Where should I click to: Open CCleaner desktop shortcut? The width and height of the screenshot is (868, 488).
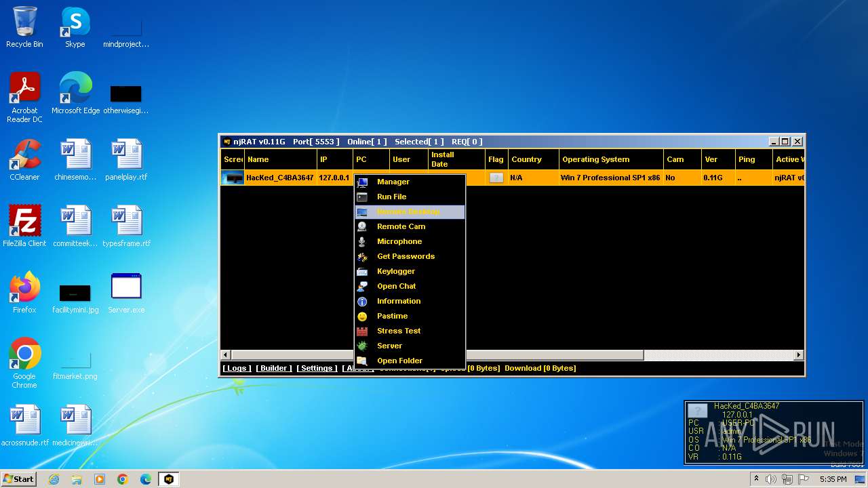pos(24,160)
